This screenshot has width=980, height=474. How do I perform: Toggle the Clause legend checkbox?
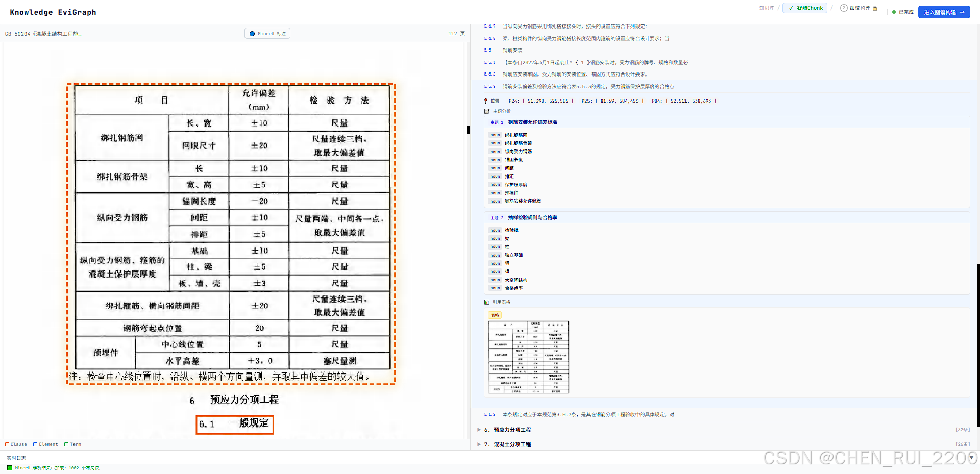[x=7, y=444]
